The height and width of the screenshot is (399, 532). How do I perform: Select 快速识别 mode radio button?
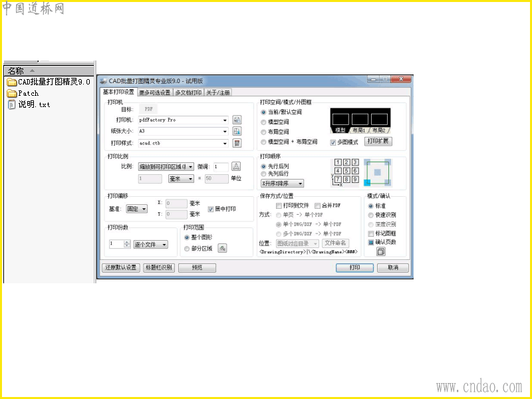coord(371,215)
